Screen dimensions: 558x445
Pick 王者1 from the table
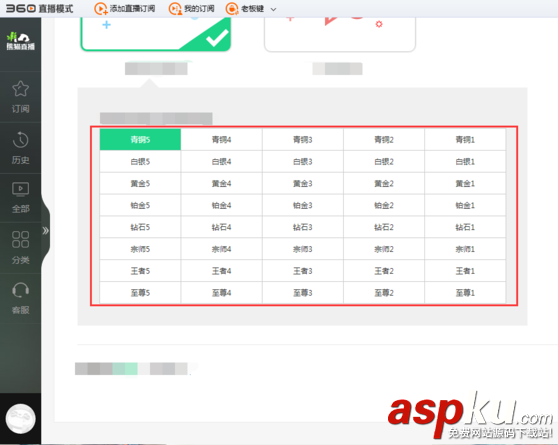(465, 271)
